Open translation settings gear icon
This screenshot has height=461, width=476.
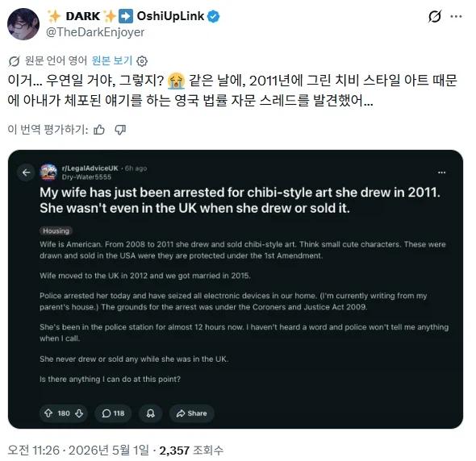(x=142, y=61)
